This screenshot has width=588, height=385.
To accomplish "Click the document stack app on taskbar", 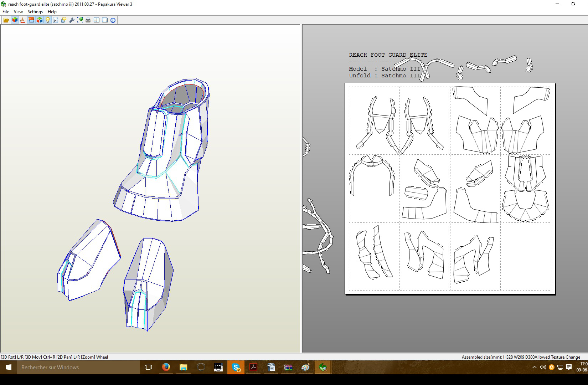I will click(x=271, y=367).
